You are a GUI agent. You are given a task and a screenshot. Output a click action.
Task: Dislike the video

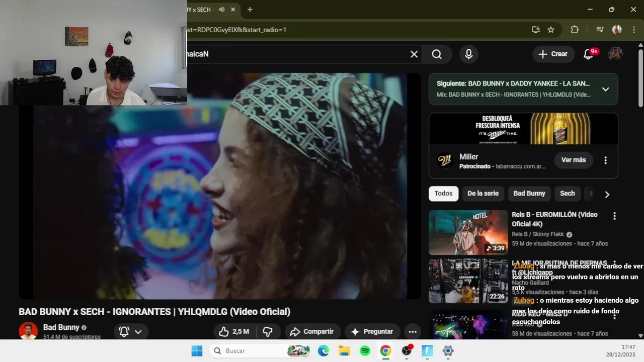pos(268,332)
